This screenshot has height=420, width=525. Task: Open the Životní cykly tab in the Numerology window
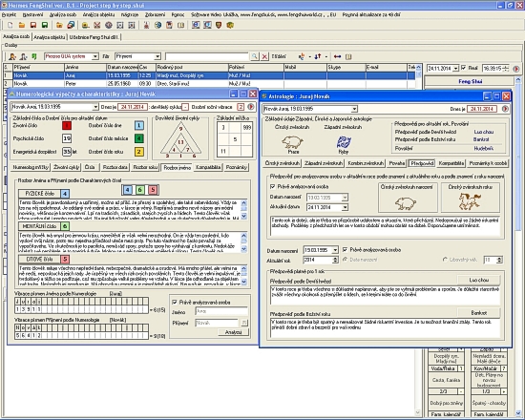(67, 167)
